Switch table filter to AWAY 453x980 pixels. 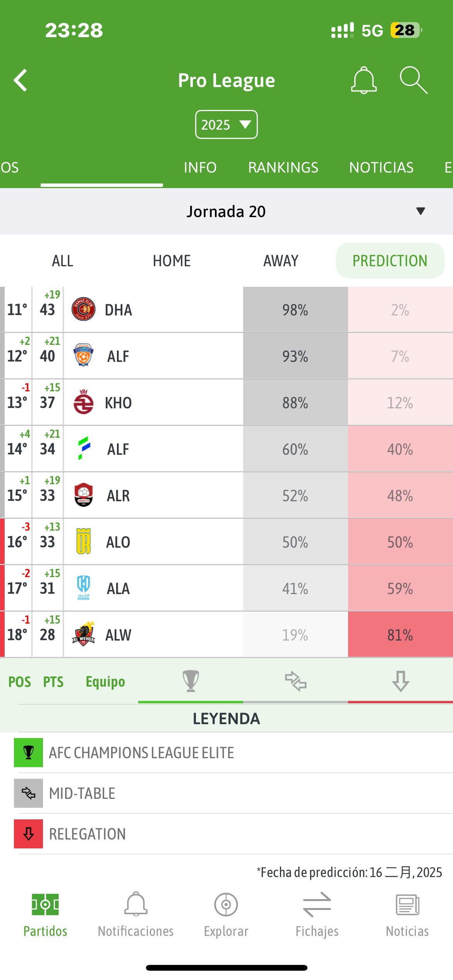click(x=281, y=260)
